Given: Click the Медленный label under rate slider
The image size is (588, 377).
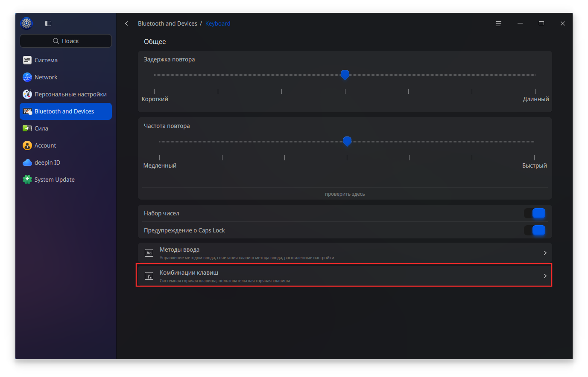Looking at the screenshot, I should [160, 165].
